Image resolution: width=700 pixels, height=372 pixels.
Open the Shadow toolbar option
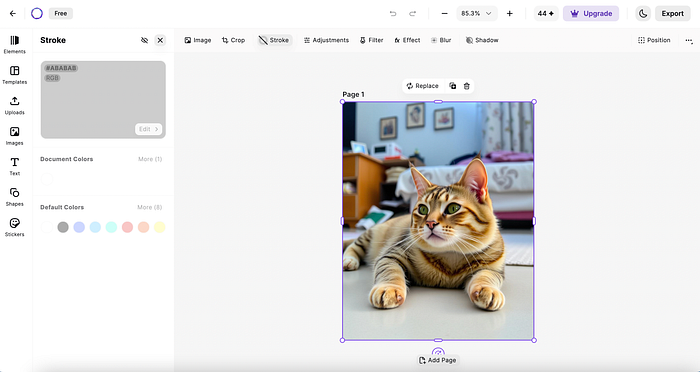[482, 40]
